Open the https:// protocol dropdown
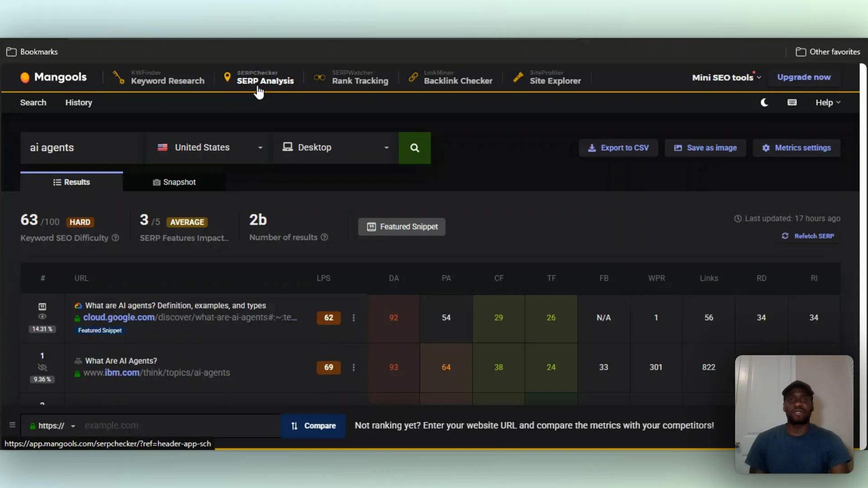Viewport: 868px width, 488px height. (x=52, y=426)
